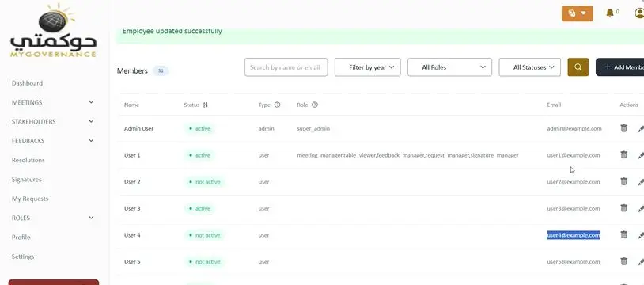Edit Admin User with the pencil icon
The height and width of the screenshot is (285, 644).
[641, 129]
